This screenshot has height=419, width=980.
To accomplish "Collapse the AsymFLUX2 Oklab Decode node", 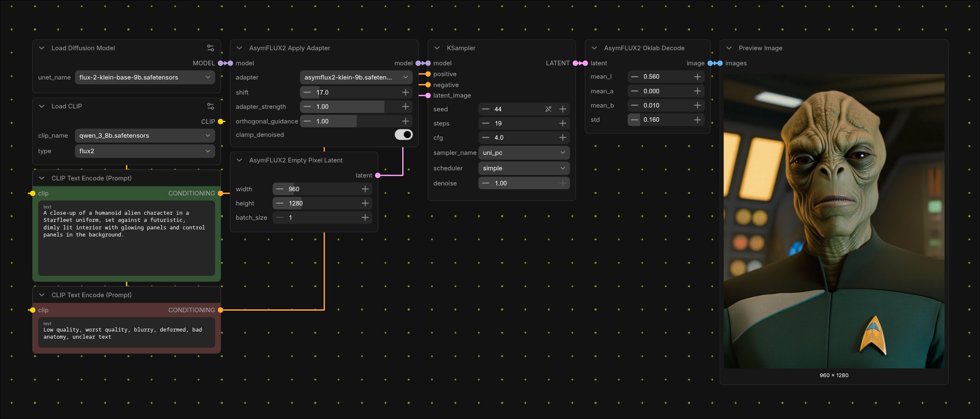I will click(x=594, y=48).
